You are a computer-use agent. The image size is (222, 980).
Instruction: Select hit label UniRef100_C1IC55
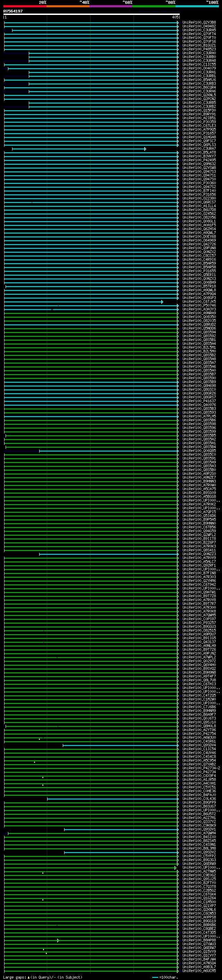click(x=199, y=65)
